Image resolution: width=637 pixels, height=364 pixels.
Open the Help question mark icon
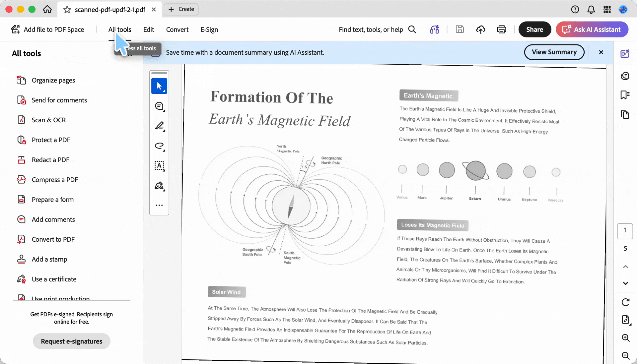pyautogui.click(x=575, y=10)
